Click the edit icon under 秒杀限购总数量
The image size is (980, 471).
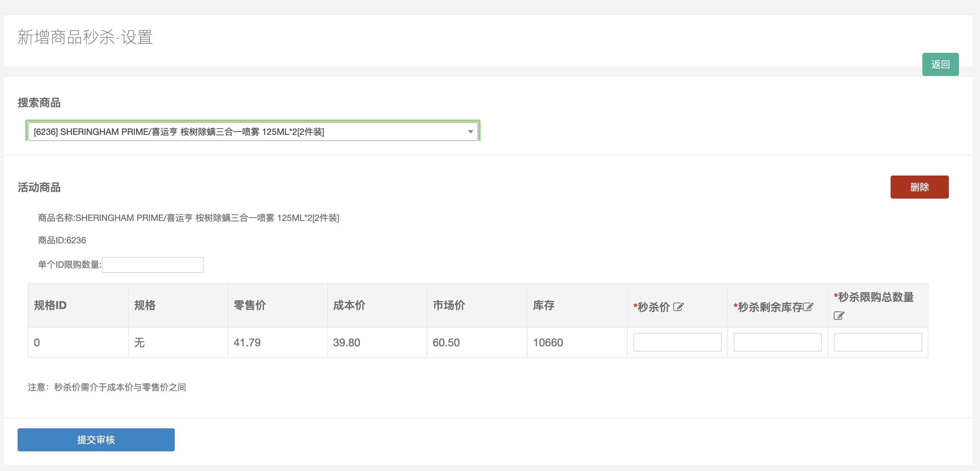click(x=839, y=316)
